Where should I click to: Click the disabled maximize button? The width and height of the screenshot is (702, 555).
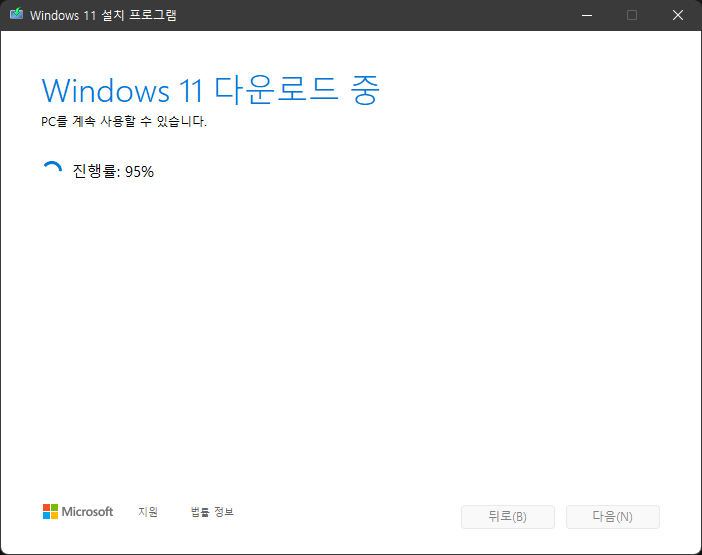pos(632,15)
